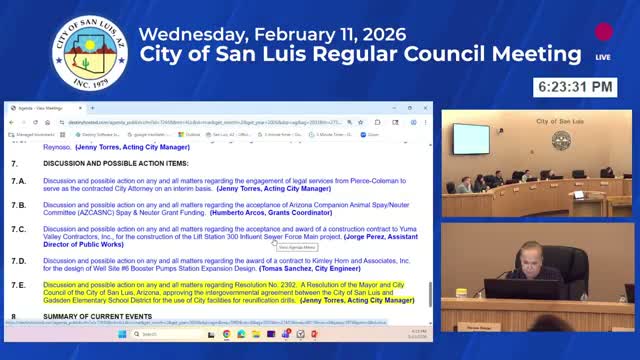Image resolution: width=640 pixels, height=360 pixels.
Task: Maximize the browser window
Action: pyautogui.click(x=410, y=108)
